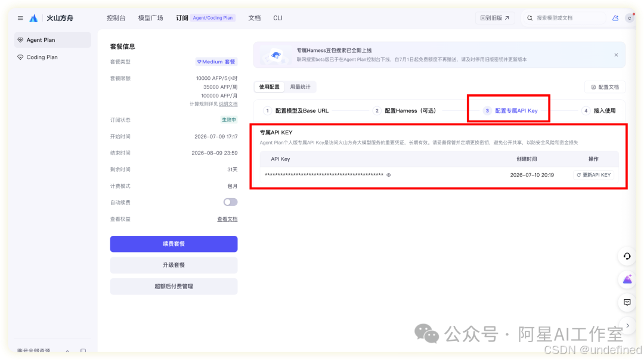Click the Volcano Ark logo
The width and height of the screenshot is (644, 360).
33,18
